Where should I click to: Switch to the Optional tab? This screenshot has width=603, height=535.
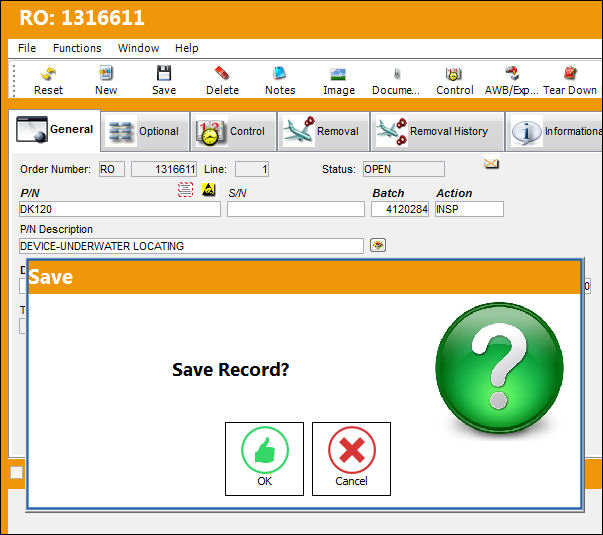pos(145,132)
